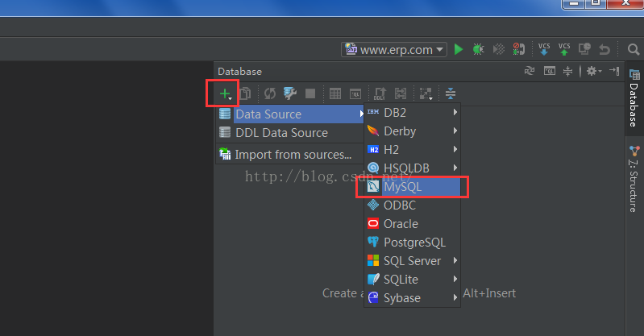644x336 pixels.
Task: Toggle listening for PHP debug connections icon
Action: (519, 49)
